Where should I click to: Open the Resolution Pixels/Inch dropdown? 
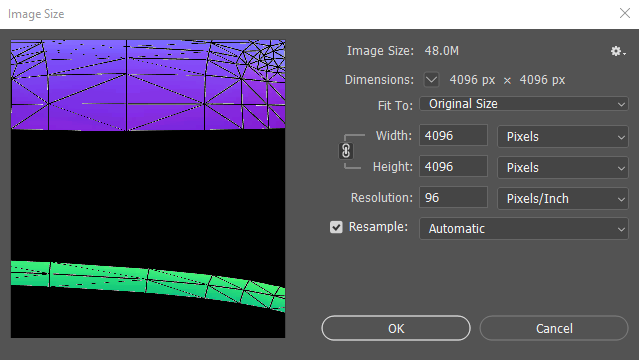click(563, 199)
